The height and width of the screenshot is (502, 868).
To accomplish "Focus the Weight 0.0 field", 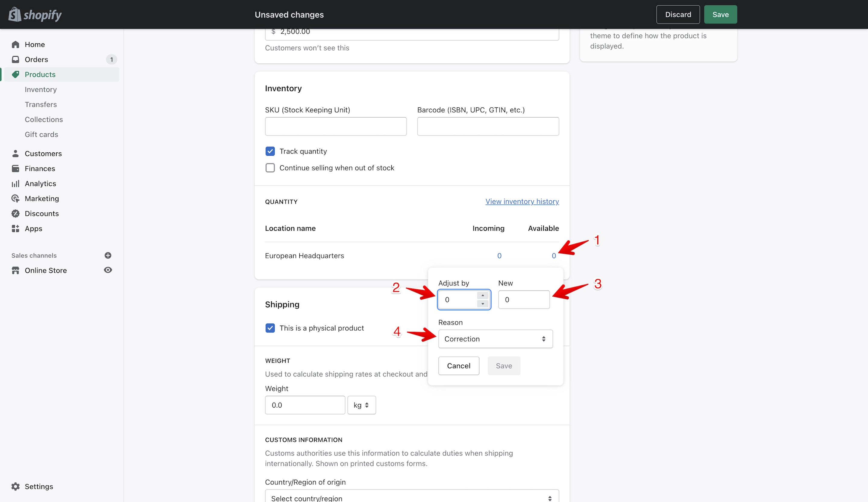I will 305,405.
